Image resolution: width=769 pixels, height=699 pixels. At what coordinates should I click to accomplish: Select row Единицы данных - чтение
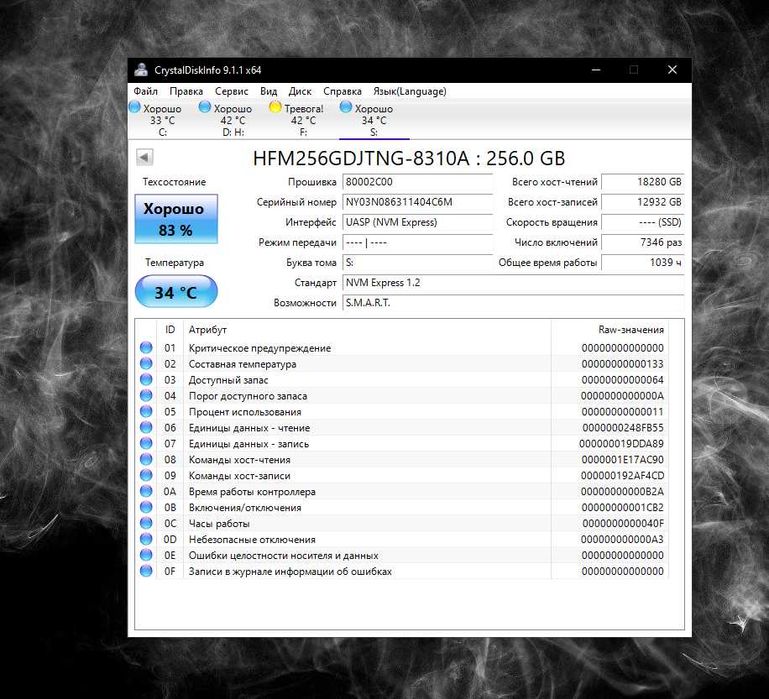pos(402,428)
